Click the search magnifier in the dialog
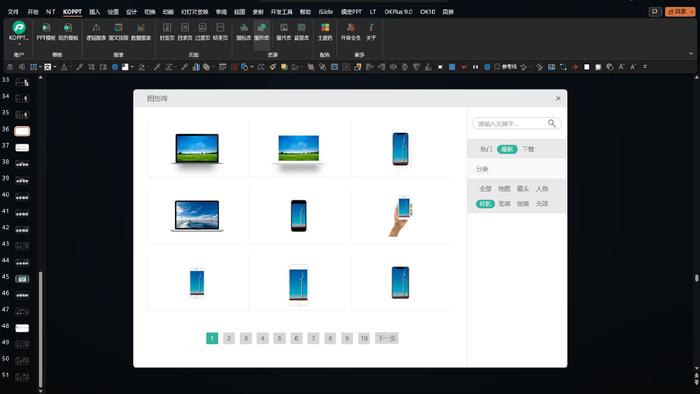This screenshot has width=700, height=394. click(552, 123)
